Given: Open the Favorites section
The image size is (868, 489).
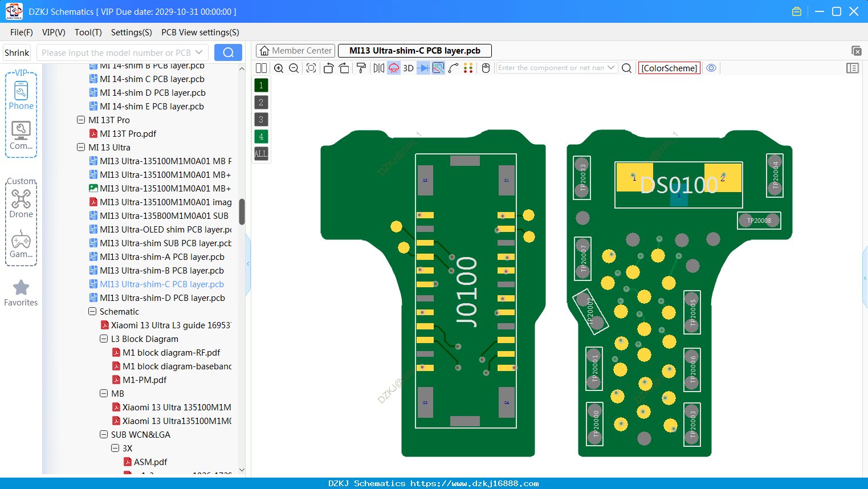Looking at the screenshot, I should click(21, 294).
